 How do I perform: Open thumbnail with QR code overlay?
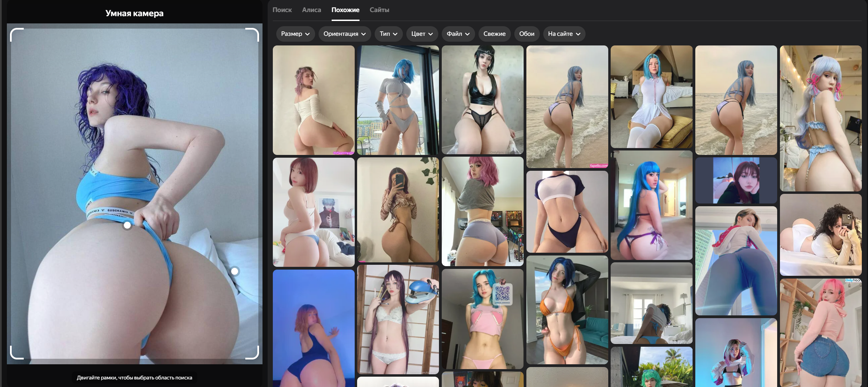[x=482, y=318]
